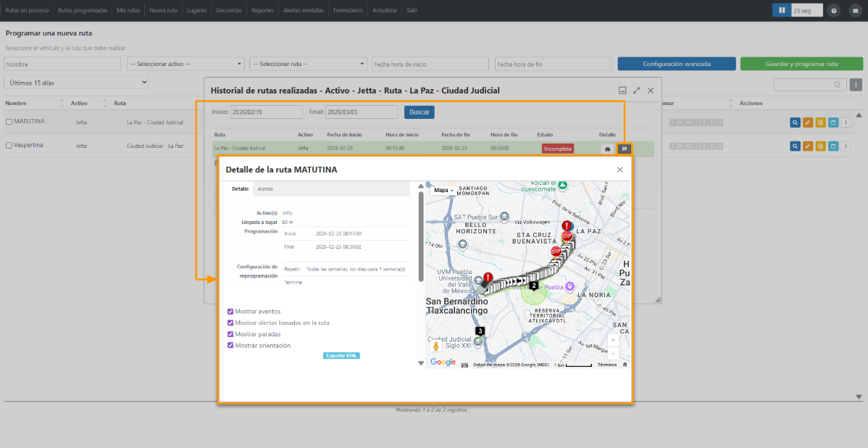This screenshot has width=868, height=448.
Task: Open Geocercas in the top menu
Action: 229,11
